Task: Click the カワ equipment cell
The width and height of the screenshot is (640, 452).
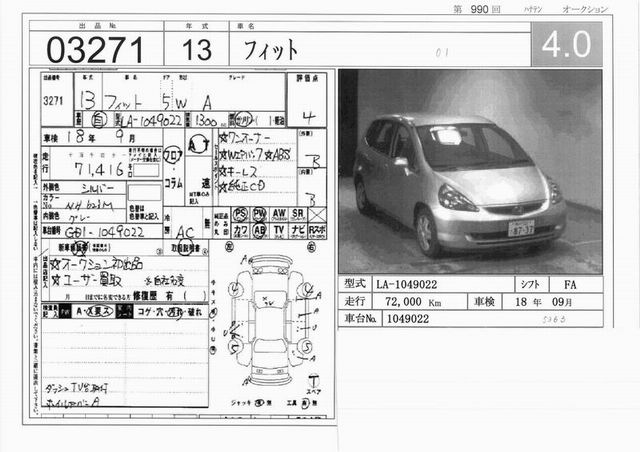Action: click(240, 231)
